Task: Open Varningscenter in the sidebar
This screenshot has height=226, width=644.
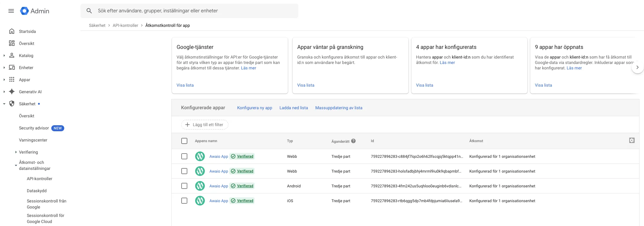Action: coord(33,140)
